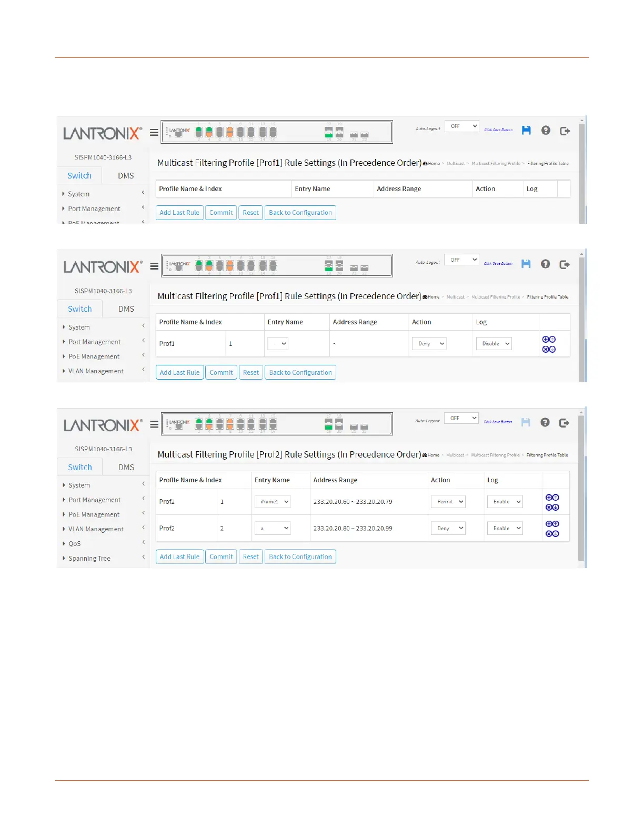Screen dimensions: 644x834
Task: Click Logout icon in Prof1 screen with empty table
Action: [x=565, y=131]
